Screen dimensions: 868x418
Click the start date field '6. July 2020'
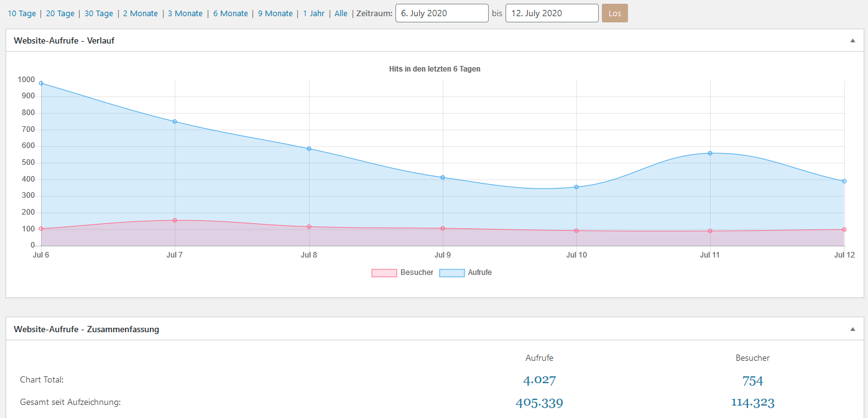point(442,13)
